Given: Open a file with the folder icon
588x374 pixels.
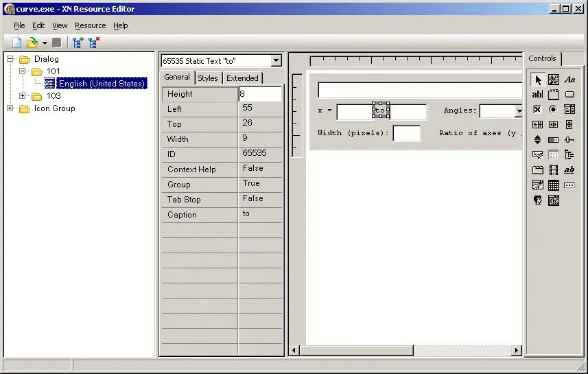Looking at the screenshot, I should [x=32, y=43].
